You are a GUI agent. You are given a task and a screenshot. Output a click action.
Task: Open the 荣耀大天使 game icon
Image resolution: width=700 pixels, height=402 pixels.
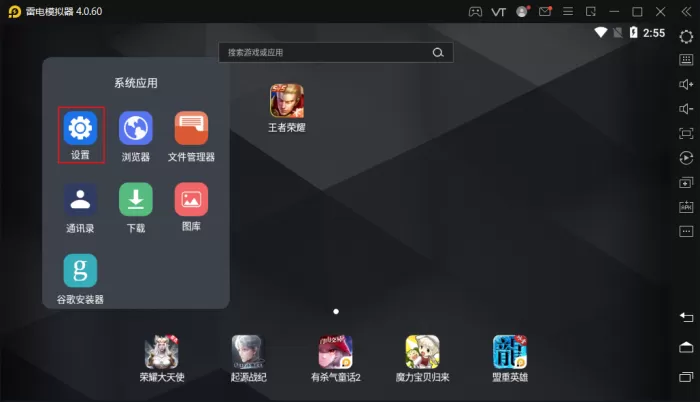tap(162, 352)
